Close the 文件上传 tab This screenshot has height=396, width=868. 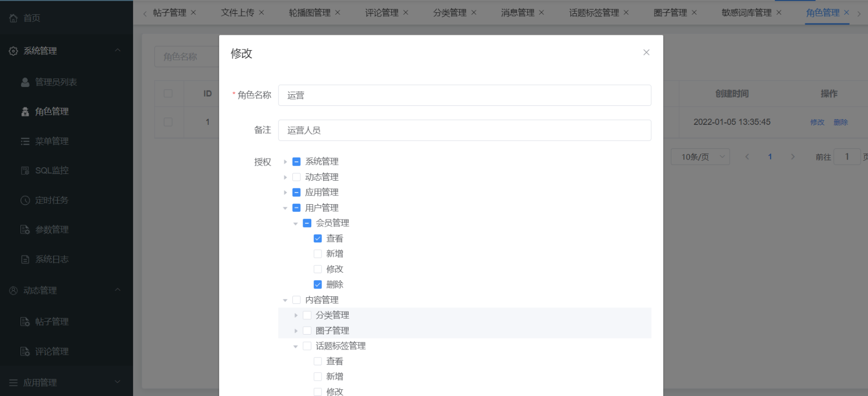pyautogui.click(x=261, y=12)
